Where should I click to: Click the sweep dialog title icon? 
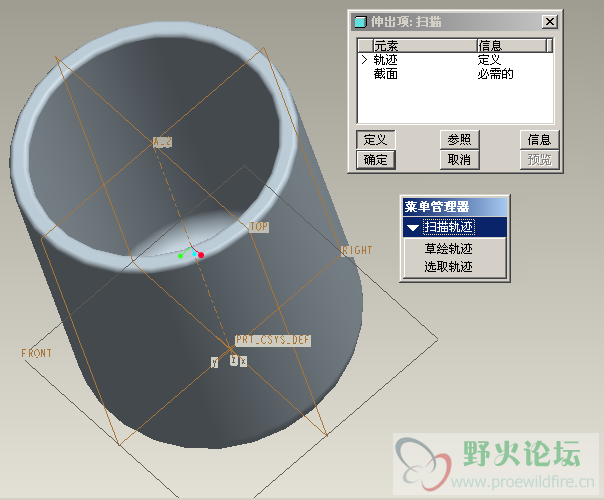[x=360, y=22]
